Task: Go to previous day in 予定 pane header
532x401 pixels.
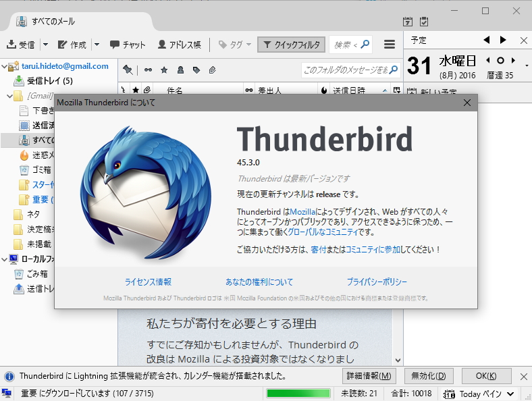Action: 487,40
